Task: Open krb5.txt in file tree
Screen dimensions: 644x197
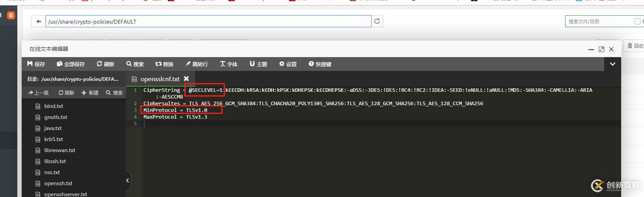Action: [x=54, y=139]
